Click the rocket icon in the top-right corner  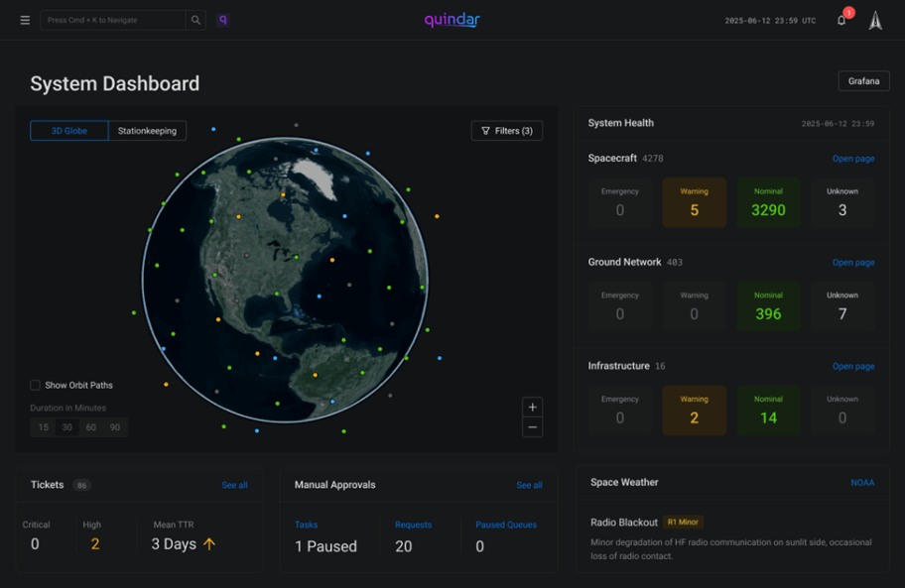pyautogui.click(x=874, y=18)
